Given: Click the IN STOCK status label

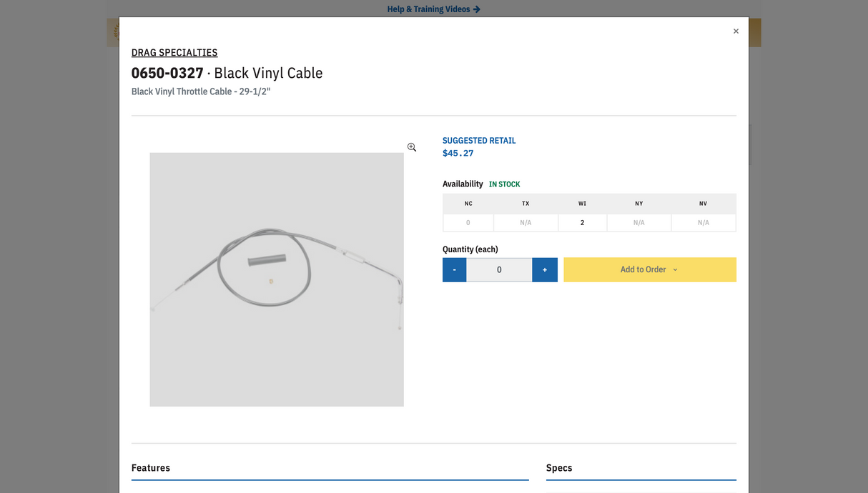Looking at the screenshot, I should pyautogui.click(x=505, y=184).
